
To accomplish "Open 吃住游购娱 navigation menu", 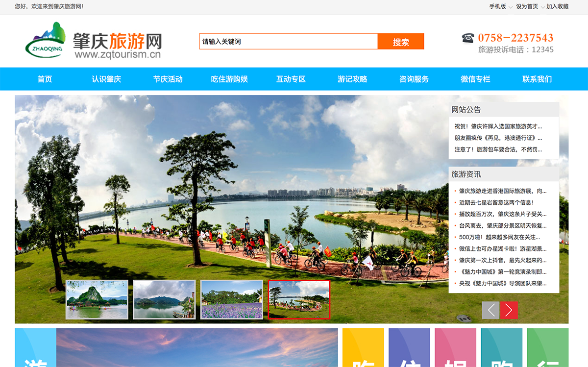I will (229, 79).
